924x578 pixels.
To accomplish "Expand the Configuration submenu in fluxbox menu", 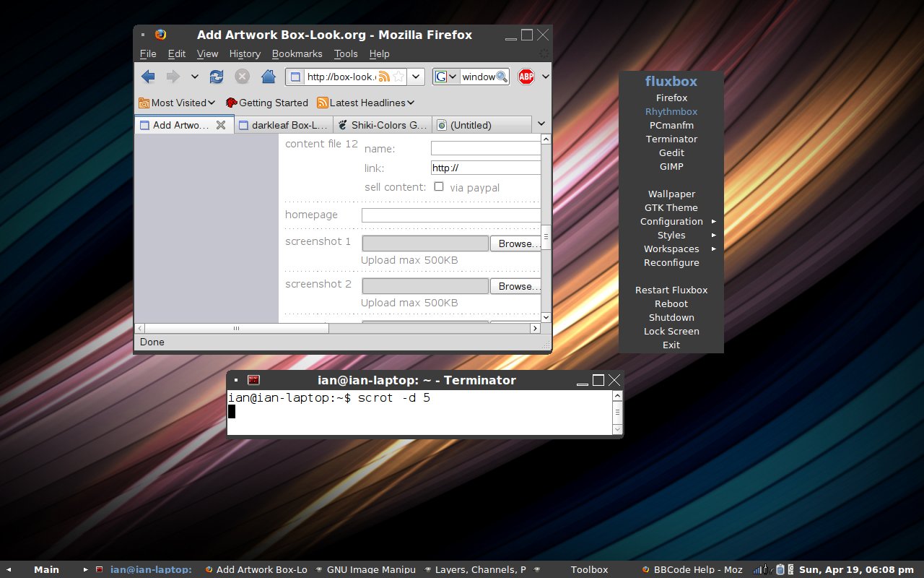I will (x=671, y=221).
